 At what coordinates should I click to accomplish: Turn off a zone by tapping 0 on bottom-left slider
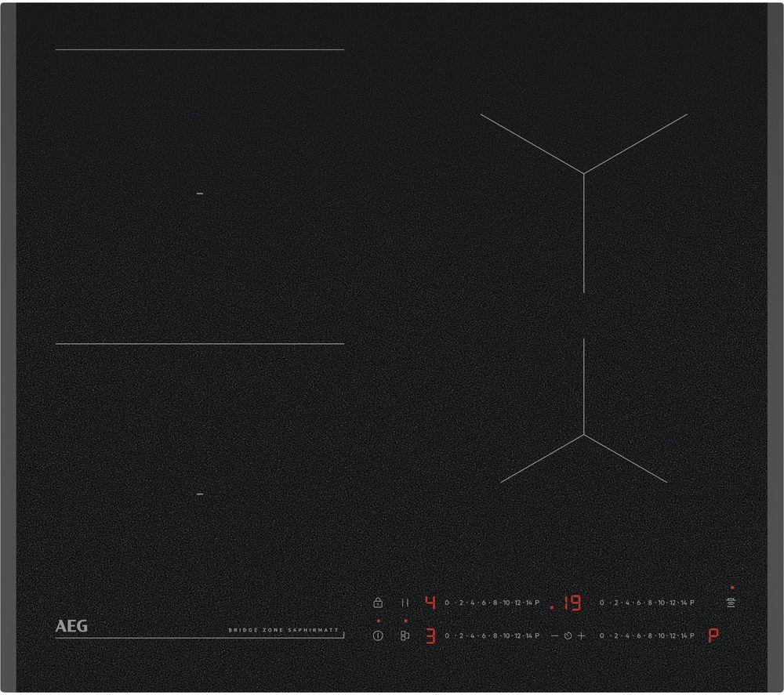(445, 634)
